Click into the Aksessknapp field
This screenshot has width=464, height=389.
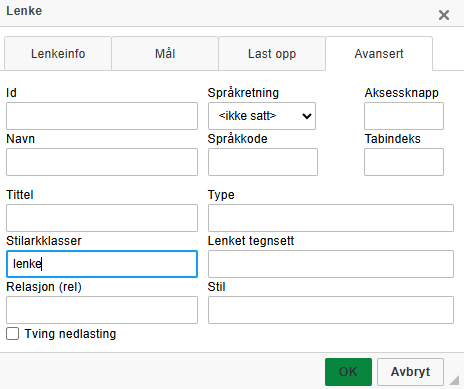click(x=404, y=116)
